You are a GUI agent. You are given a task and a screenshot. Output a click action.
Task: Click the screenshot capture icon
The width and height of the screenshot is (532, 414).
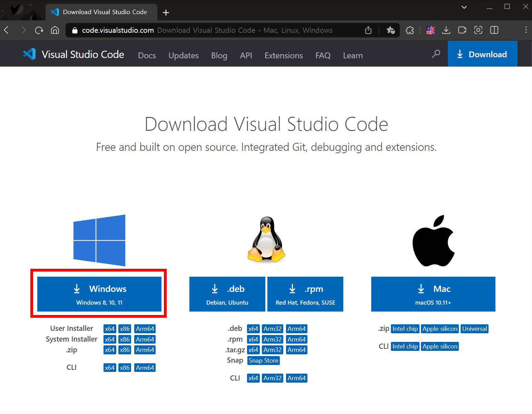tap(478, 30)
